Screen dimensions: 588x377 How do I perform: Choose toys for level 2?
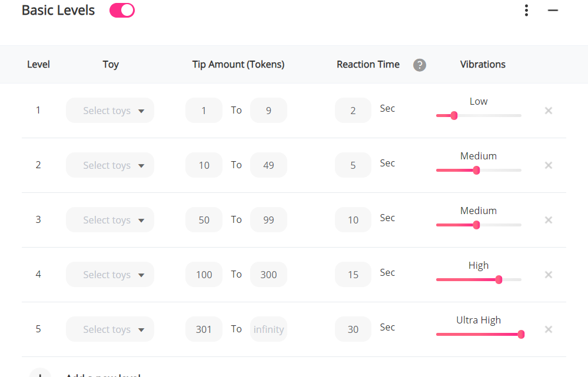110,165
